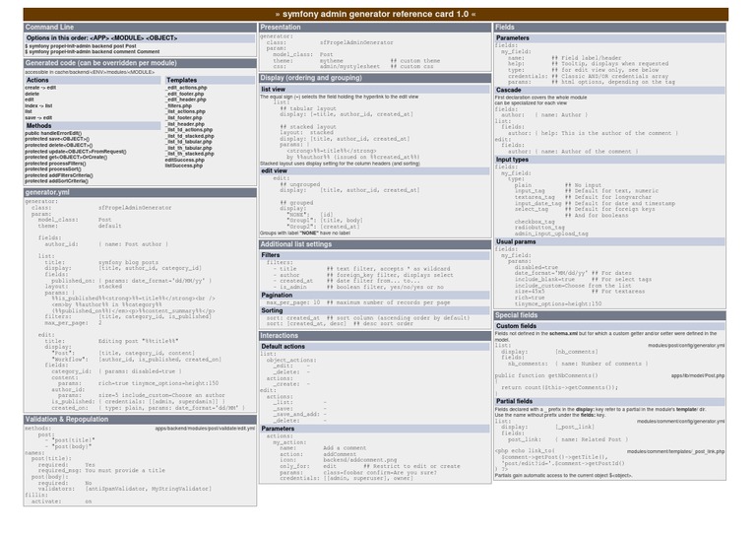Click the checkbox_tag input type entry

click(535, 222)
